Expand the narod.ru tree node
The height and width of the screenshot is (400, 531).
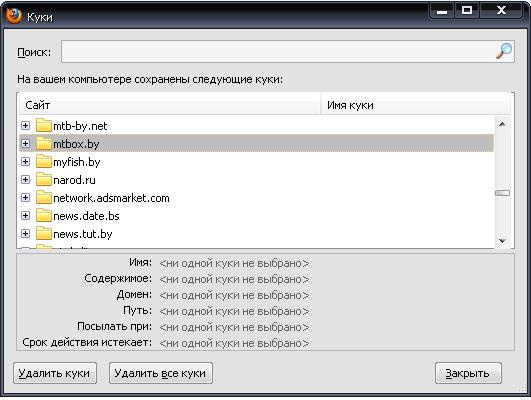point(25,180)
